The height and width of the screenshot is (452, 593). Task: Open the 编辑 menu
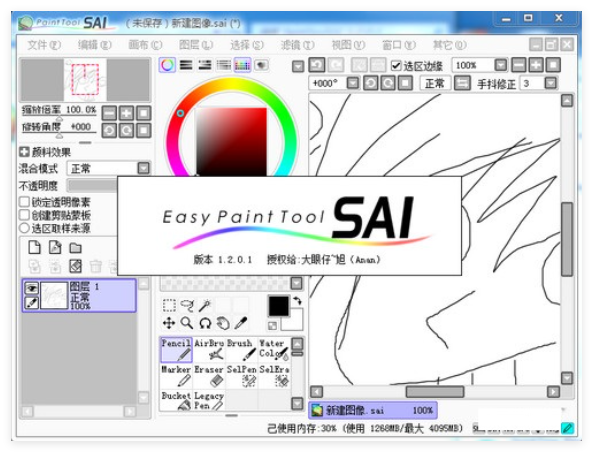95,45
